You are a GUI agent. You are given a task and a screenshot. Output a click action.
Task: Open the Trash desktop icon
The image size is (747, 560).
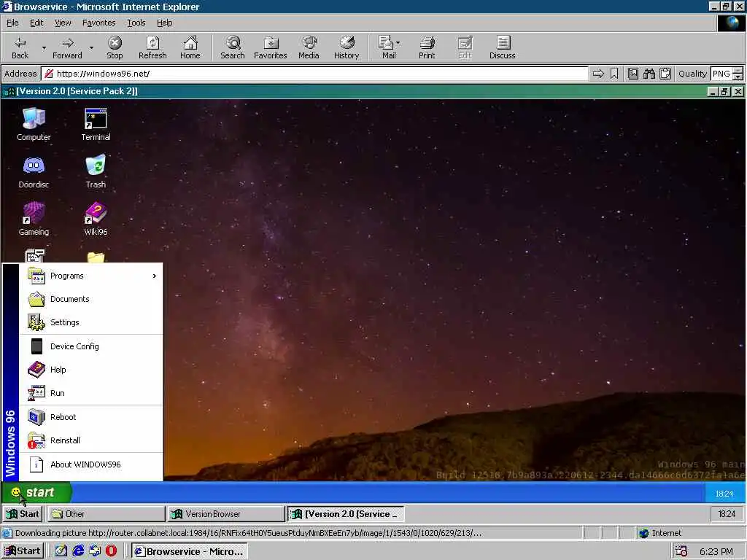pyautogui.click(x=96, y=171)
